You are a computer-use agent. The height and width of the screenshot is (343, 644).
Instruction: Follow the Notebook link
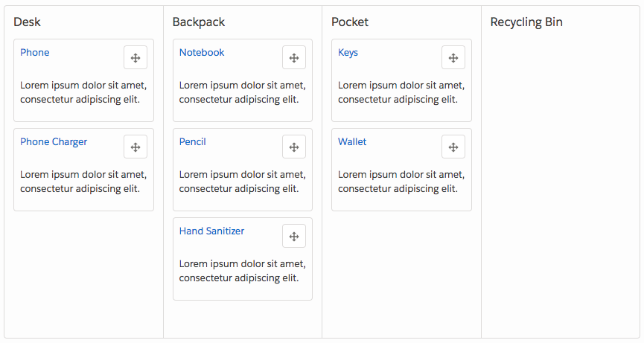[202, 53]
